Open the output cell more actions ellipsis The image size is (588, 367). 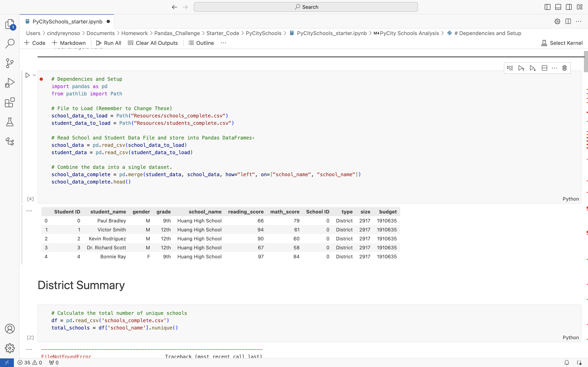pyautogui.click(x=29, y=211)
